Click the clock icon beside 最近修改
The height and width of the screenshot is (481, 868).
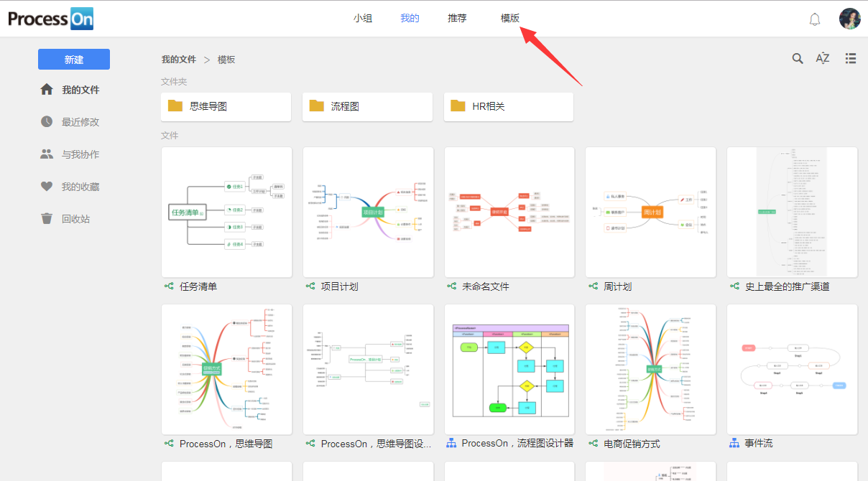[x=47, y=122]
